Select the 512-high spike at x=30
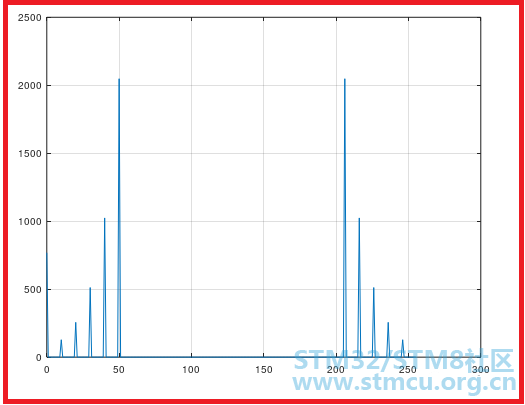The width and height of the screenshot is (525, 405). pyautogui.click(x=90, y=322)
